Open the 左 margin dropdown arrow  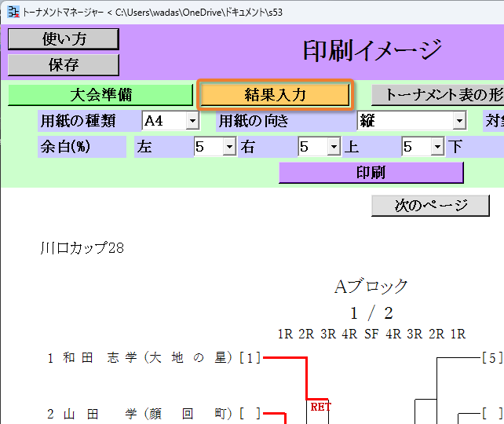(229, 147)
